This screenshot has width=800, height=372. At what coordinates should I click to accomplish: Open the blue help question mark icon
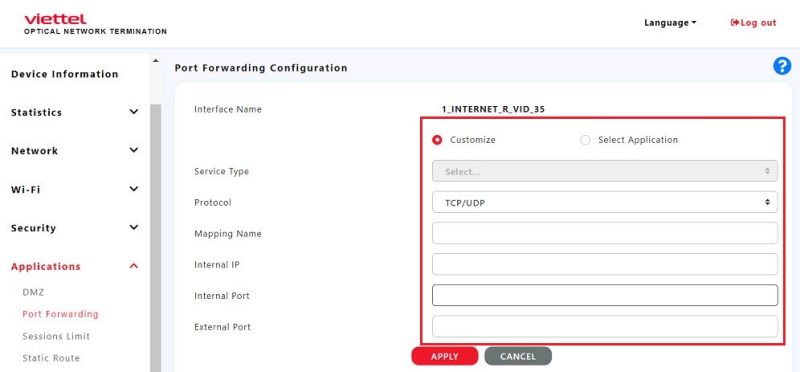click(782, 66)
